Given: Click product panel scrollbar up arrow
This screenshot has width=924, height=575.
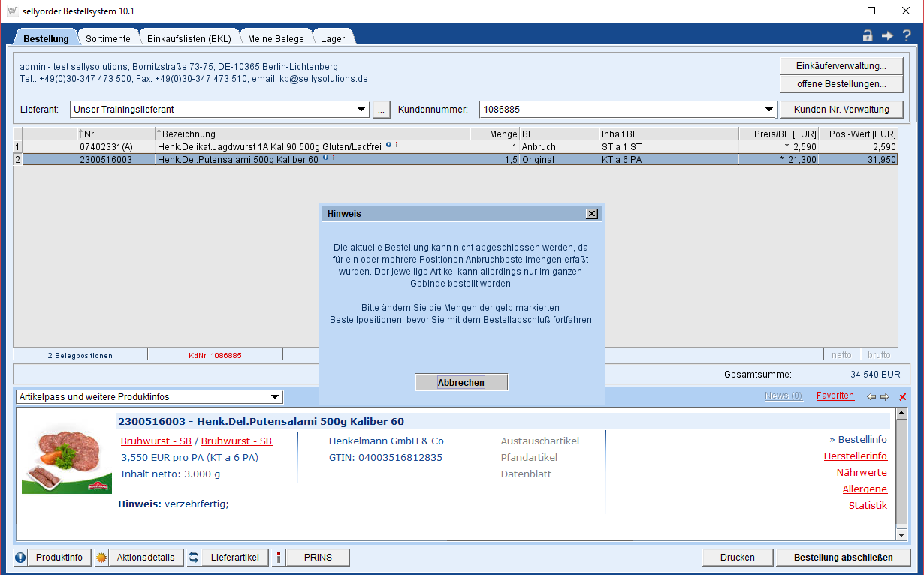Looking at the screenshot, I should 902,414.
